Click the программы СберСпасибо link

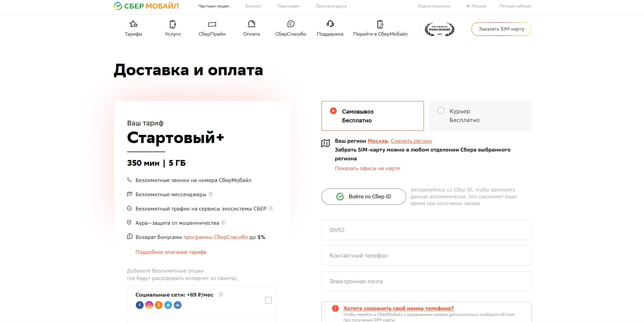[x=216, y=237]
